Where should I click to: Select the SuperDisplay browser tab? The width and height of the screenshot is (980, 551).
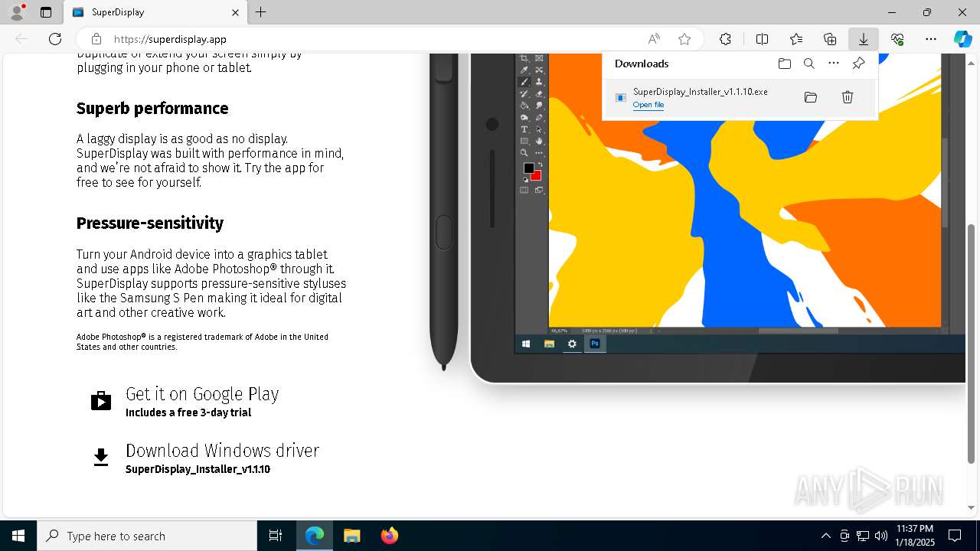(x=154, y=12)
